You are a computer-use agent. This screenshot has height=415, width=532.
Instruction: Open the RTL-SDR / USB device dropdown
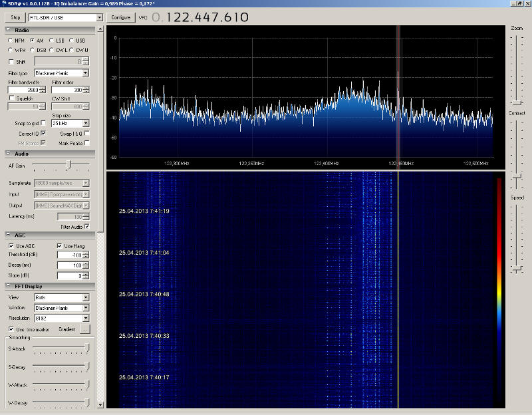(100, 17)
